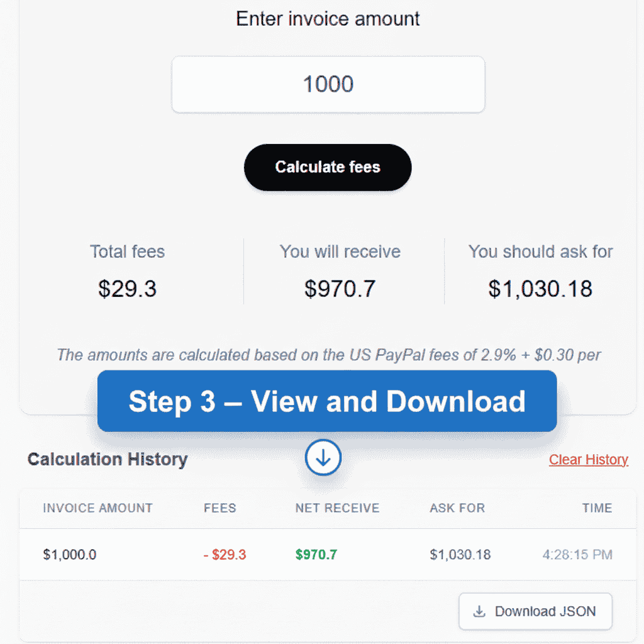Click the Download JSON button label
This screenshot has height=644, width=644.
point(545,611)
